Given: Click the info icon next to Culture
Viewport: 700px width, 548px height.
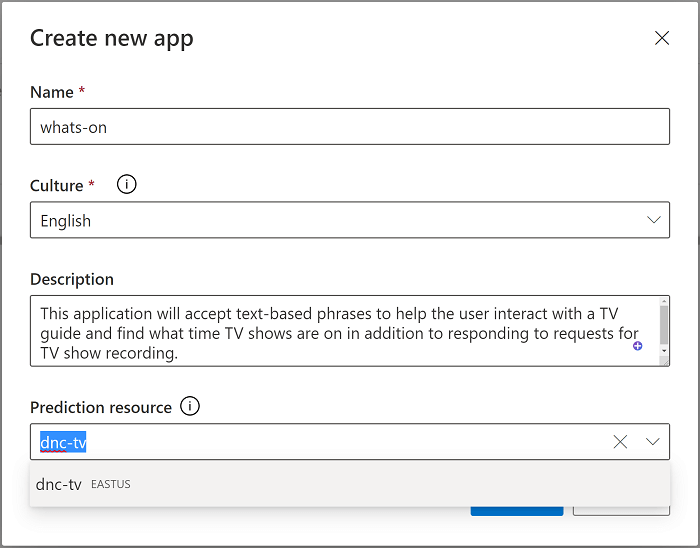Looking at the screenshot, I should click(127, 185).
